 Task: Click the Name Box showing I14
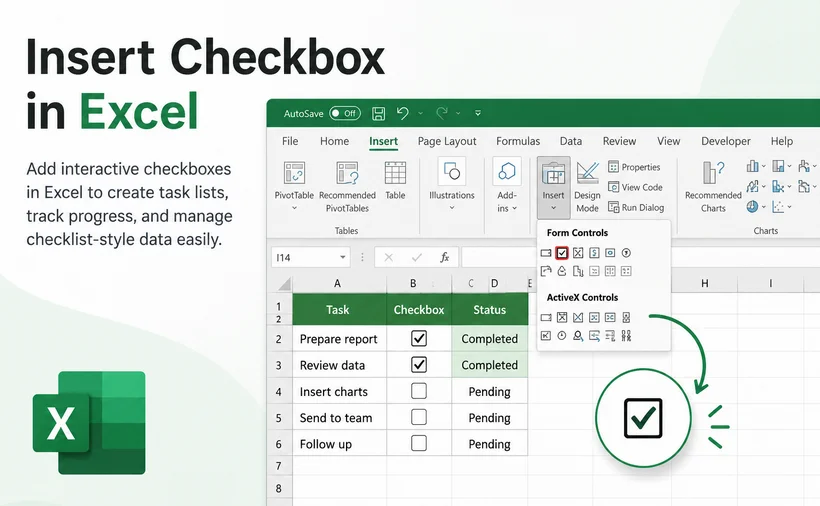pyautogui.click(x=310, y=257)
